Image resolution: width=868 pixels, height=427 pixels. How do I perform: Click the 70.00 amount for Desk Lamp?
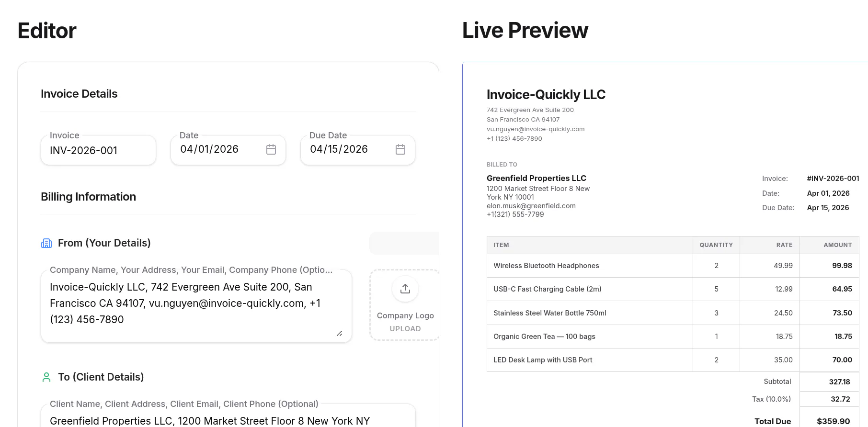[842, 360]
